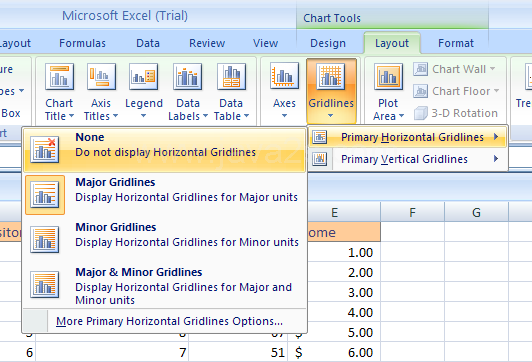Click the Data Labels icon
The image size is (532, 362).
coord(188,76)
